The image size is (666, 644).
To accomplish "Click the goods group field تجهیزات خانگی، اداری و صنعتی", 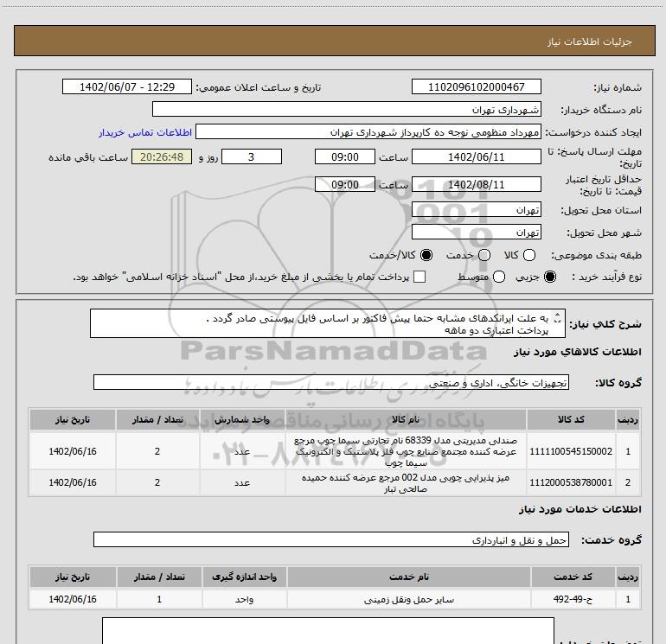I will coord(331,382).
